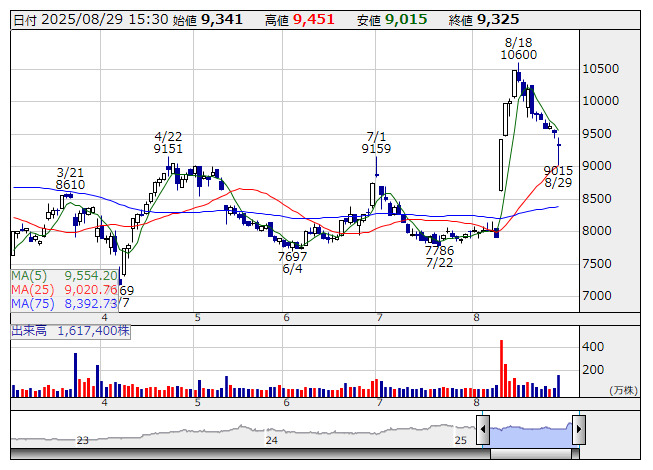Click the left range handle arrow

[483, 430]
